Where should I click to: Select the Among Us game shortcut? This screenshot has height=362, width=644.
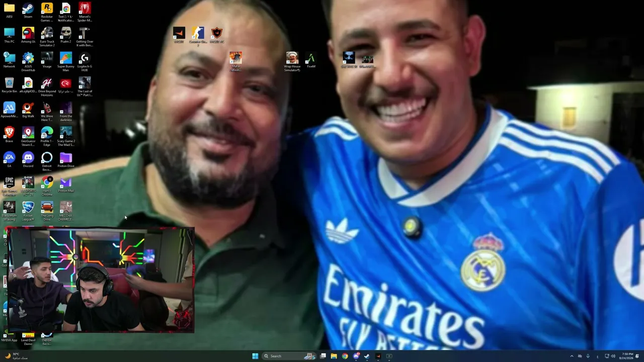point(28,35)
